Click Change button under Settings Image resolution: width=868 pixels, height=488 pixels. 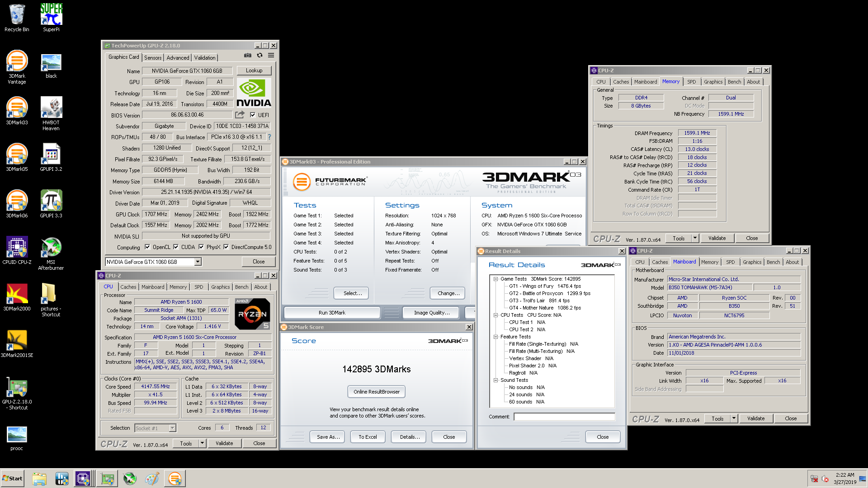coord(448,293)
